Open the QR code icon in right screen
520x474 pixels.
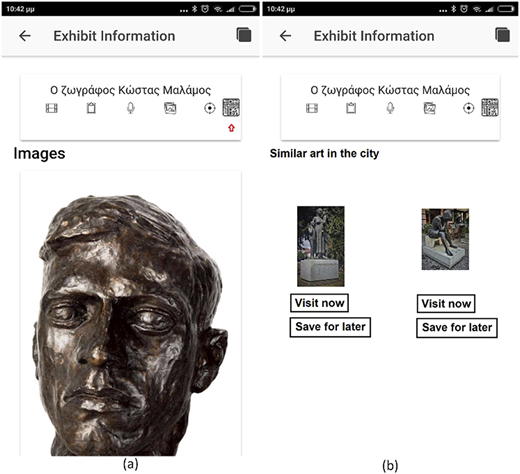tap(490, 107)
